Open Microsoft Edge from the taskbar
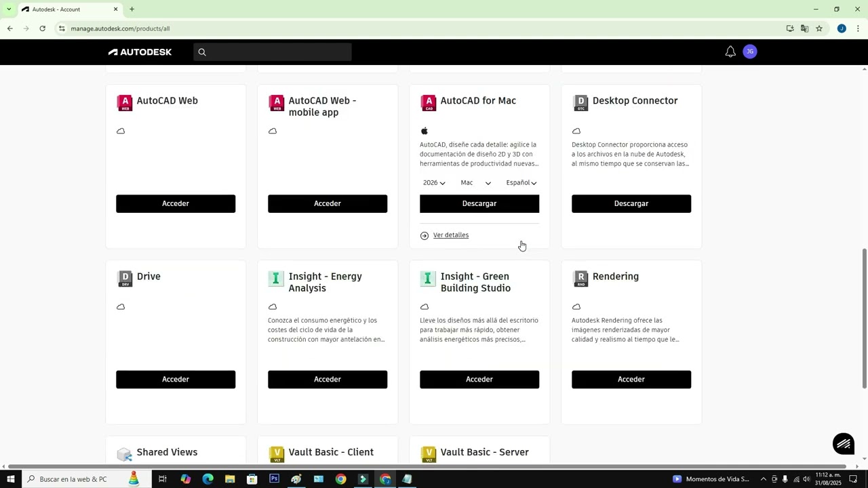Screen dimensions: 868x488 [x=208, y=479]
